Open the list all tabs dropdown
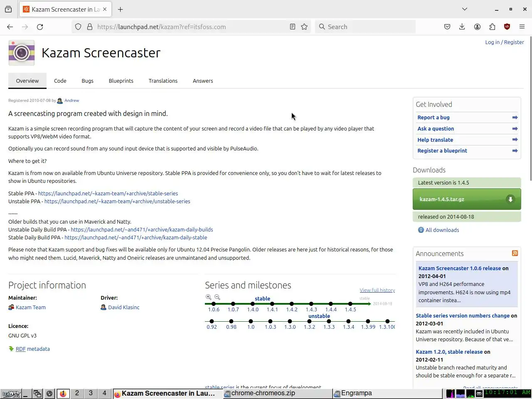 pos(465,9)
